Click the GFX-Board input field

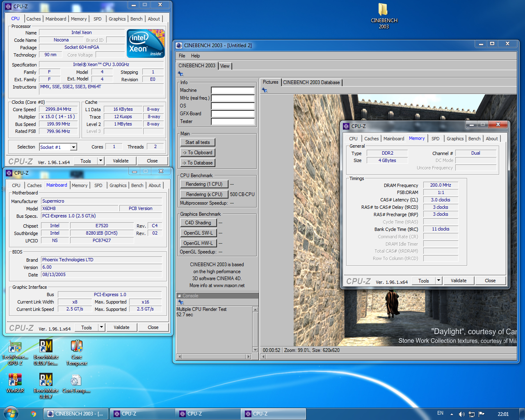tap(233, 114)
